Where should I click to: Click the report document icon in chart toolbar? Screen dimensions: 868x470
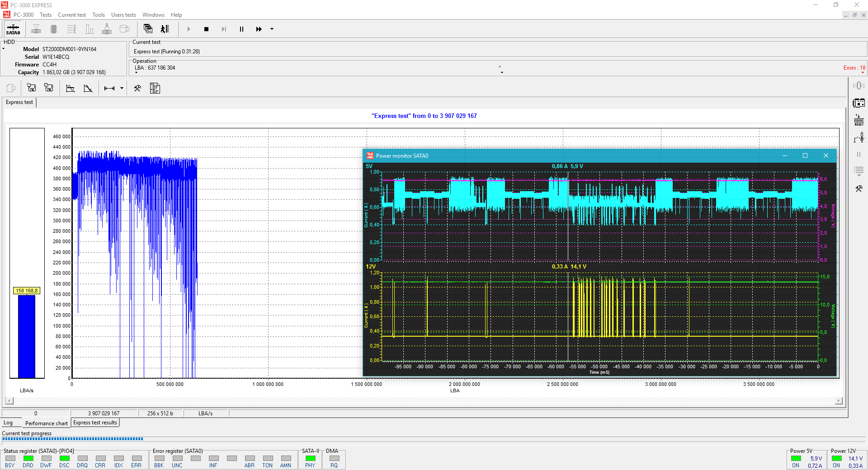[x=155, y=88]
